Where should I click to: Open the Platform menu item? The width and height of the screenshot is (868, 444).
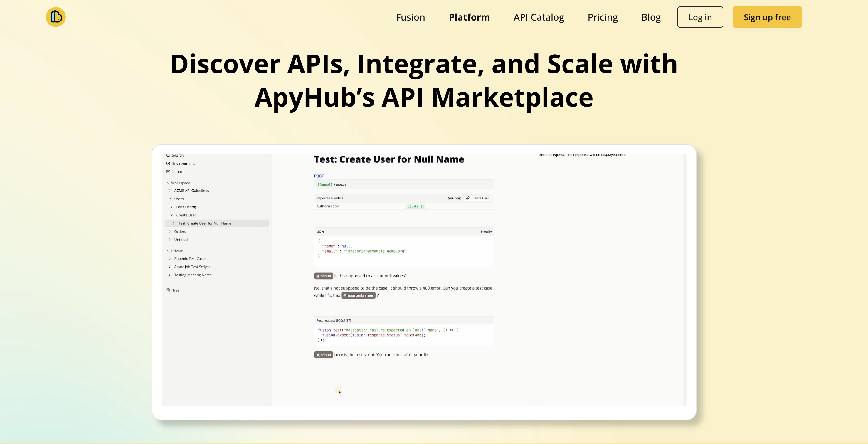(469, 17)
